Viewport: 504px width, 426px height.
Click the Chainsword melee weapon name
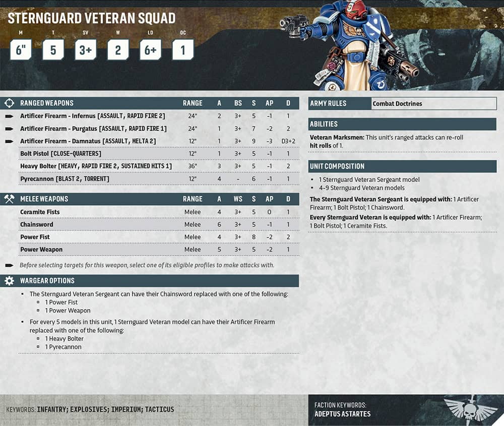pyautogui.click(x=37, y=224)
